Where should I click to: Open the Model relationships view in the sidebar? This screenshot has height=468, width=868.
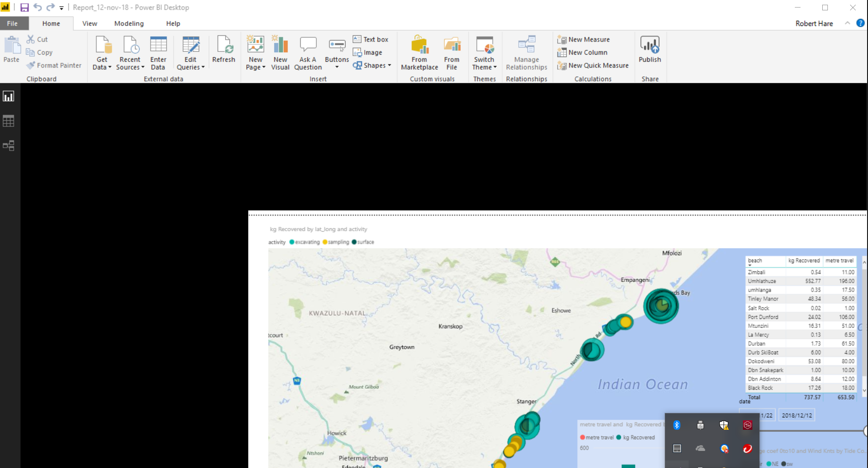coord(8,145)
